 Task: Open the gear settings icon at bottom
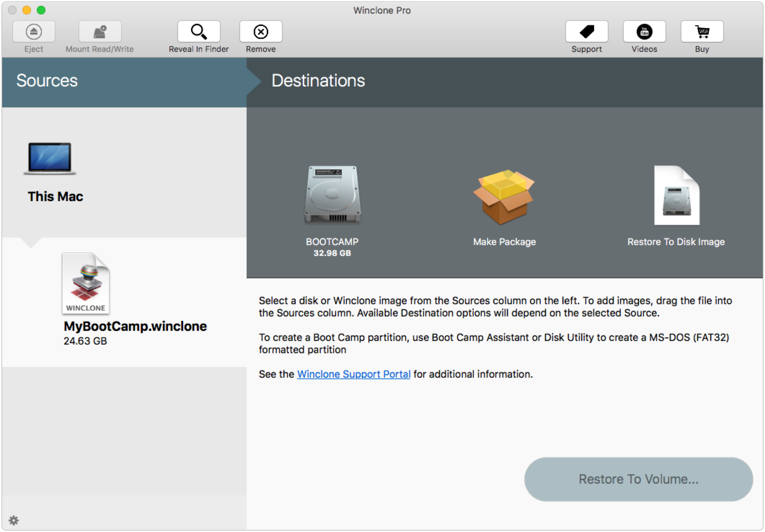(x=14, y=520)
